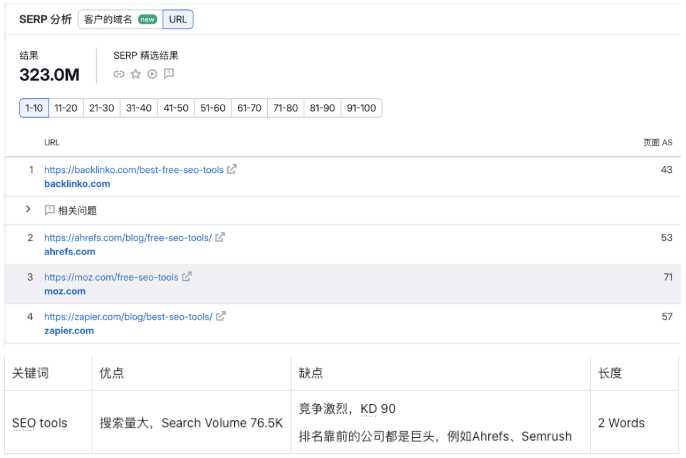Select results range 1-10

pos(34,108)
